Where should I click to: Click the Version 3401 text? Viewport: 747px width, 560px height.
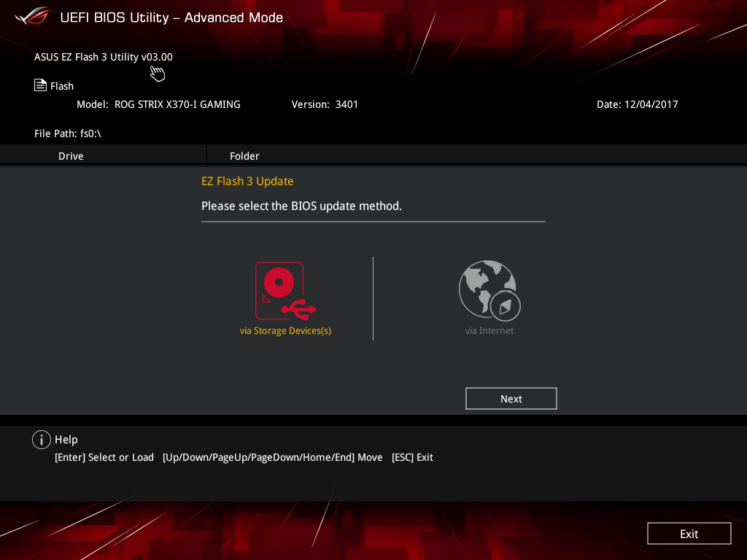tap(325, 104)
